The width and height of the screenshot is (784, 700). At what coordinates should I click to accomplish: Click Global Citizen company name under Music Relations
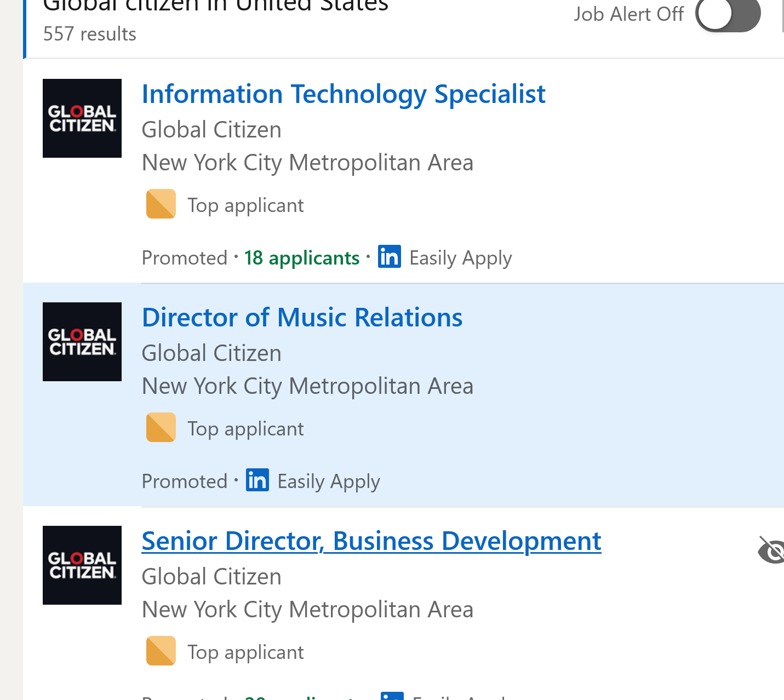211,353
